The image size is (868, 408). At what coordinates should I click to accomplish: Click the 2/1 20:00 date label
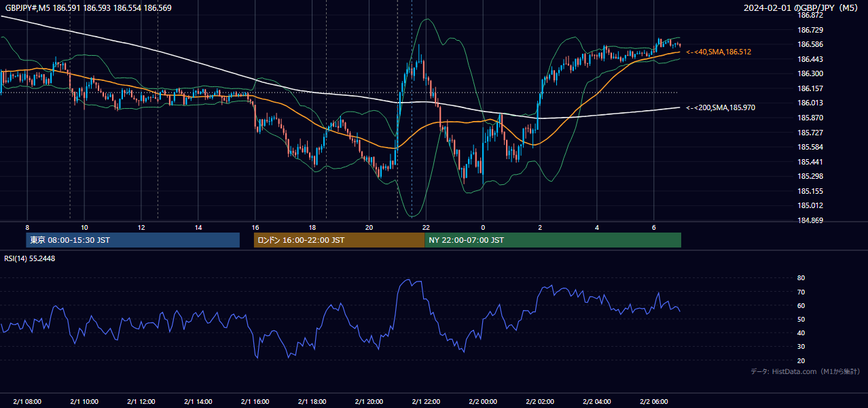[x=369, y=401]
